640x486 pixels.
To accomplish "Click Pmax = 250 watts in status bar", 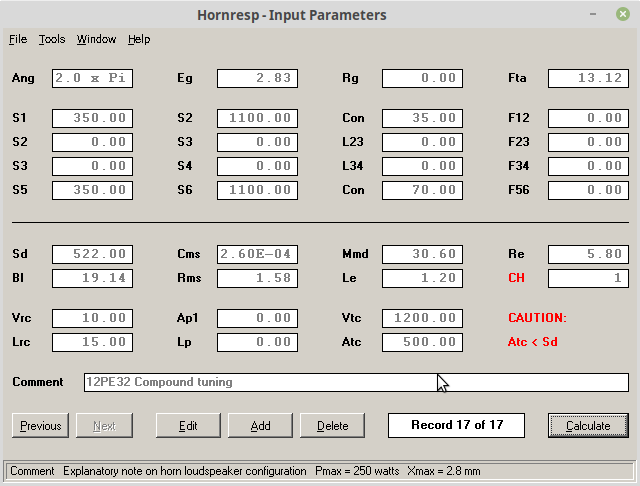I will coord(357,471).
